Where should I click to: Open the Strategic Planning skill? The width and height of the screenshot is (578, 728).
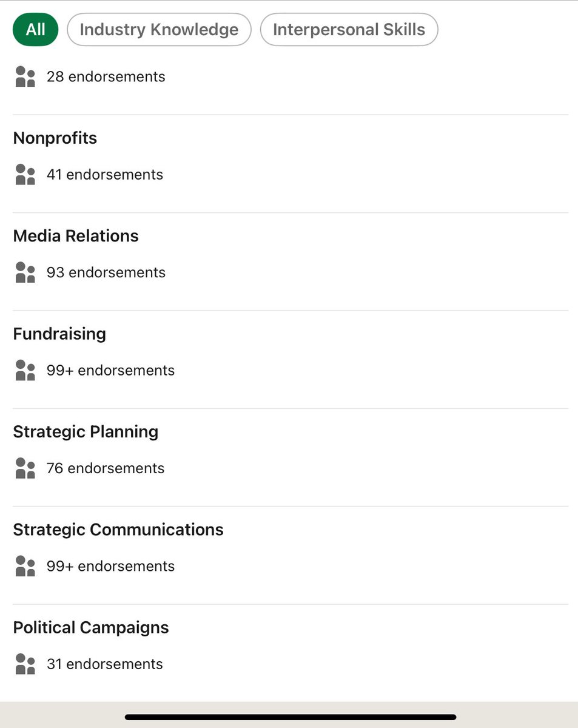pyautogui.click(x=86, y=432)
